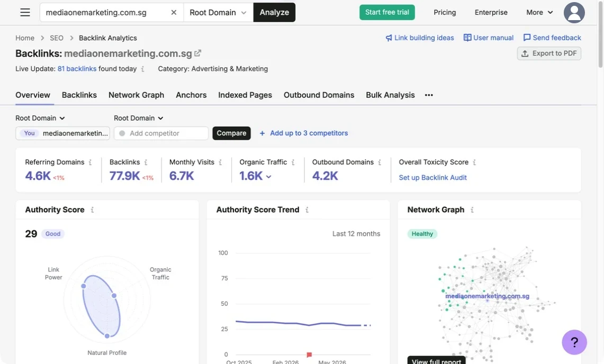Open the purple help question button

[x=574, y=342]
